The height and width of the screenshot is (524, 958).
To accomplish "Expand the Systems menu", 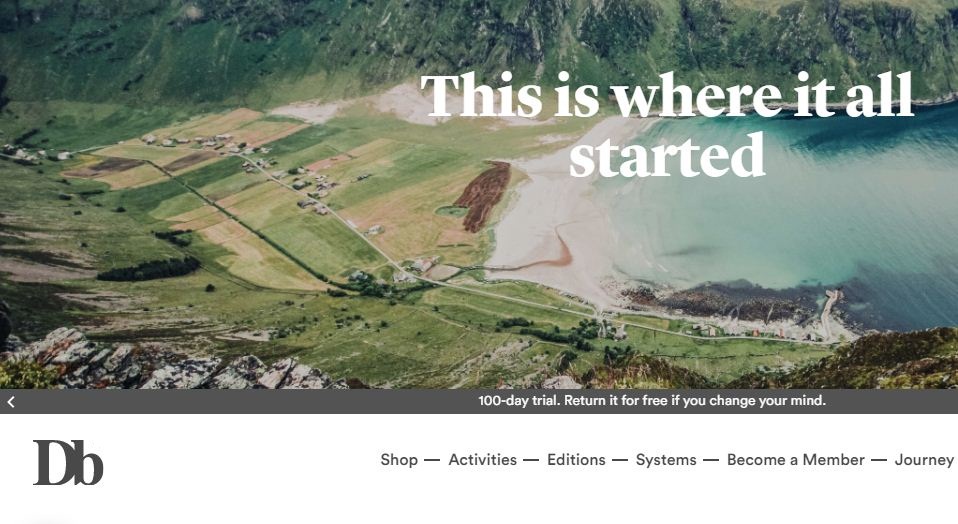I will pos(666,460).
